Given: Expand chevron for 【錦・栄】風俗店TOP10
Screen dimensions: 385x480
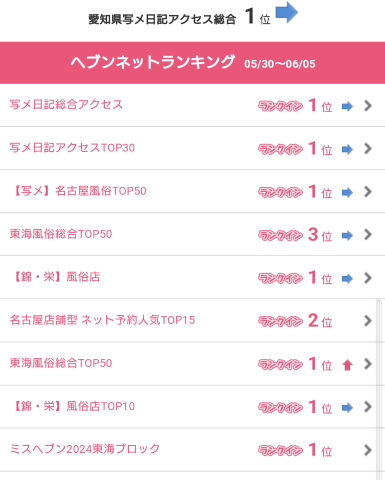Looking at the screenshot, I should click(x=368, y=407).
